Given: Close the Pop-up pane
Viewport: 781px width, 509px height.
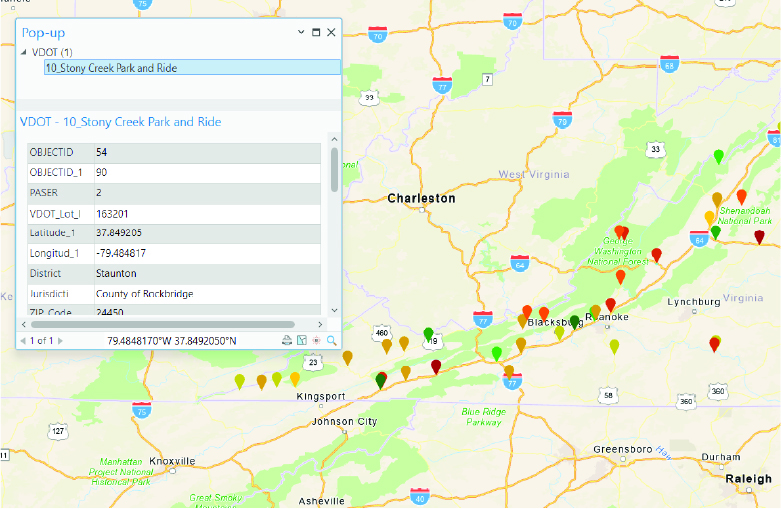Looking at the screenshot, I should tap(331, 32).
